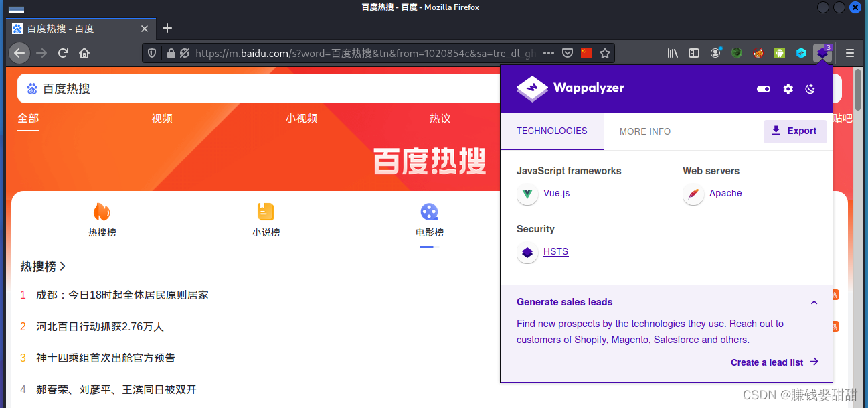
Task: Open a new browser tab
Action: [x=167, y=28]
